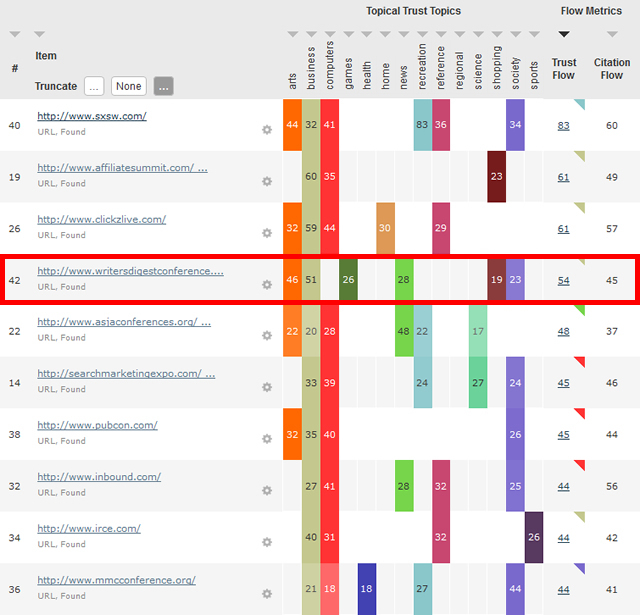
Task: Sort by the Item column arrow
Action: 40,34
